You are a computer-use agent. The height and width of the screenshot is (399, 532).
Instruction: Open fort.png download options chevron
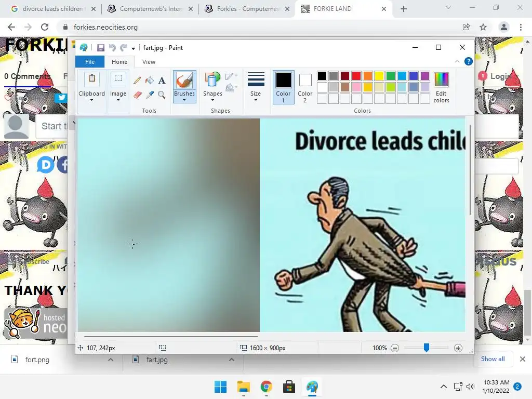(111, 360)
